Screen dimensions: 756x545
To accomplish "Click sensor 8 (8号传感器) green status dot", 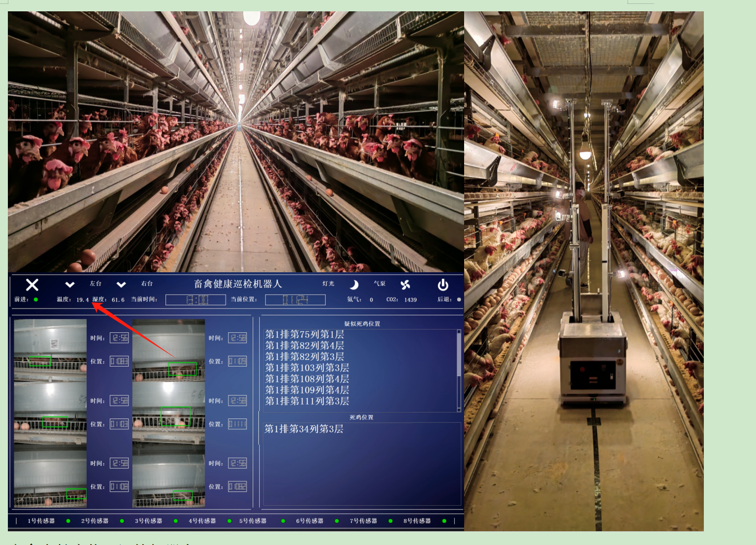I will [x=444, y=521].
